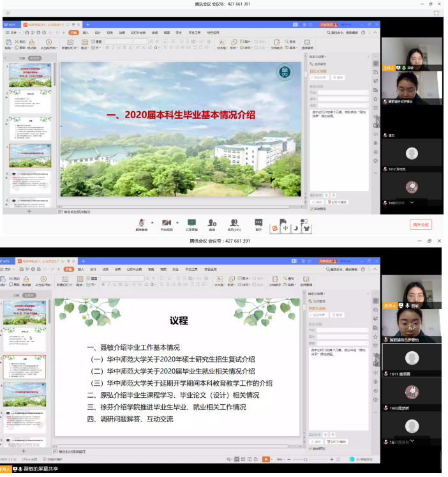
Task: Select participant tile 1612 孙浩然
Action: point(412,156)
